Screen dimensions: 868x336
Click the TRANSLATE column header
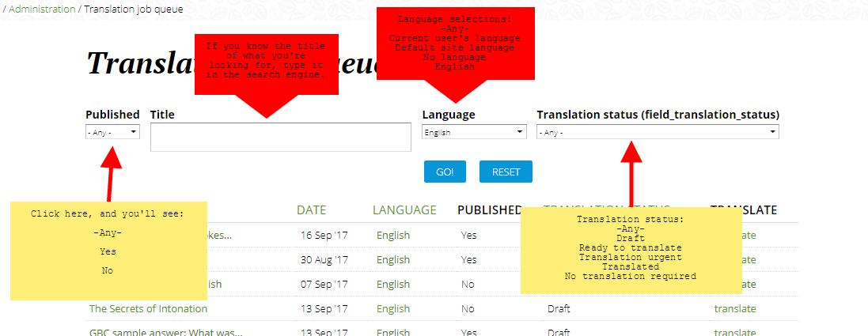[x=743, y=210]
